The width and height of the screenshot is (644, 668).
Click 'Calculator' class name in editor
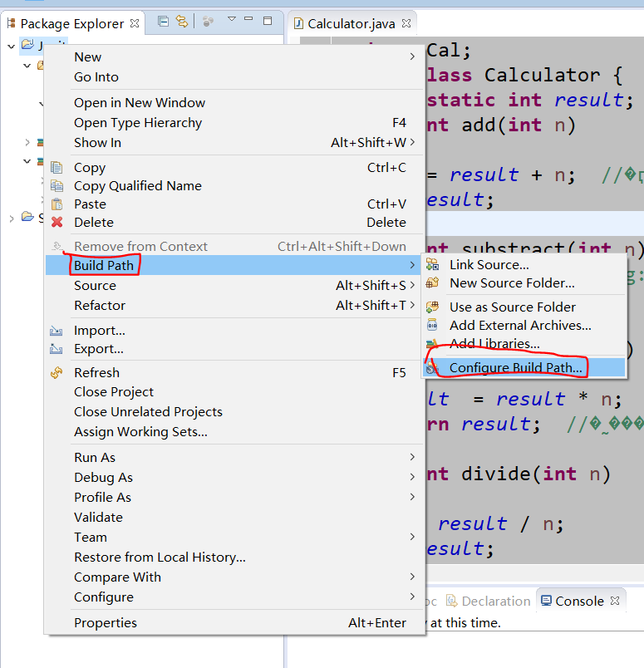[x=542, y=76]
